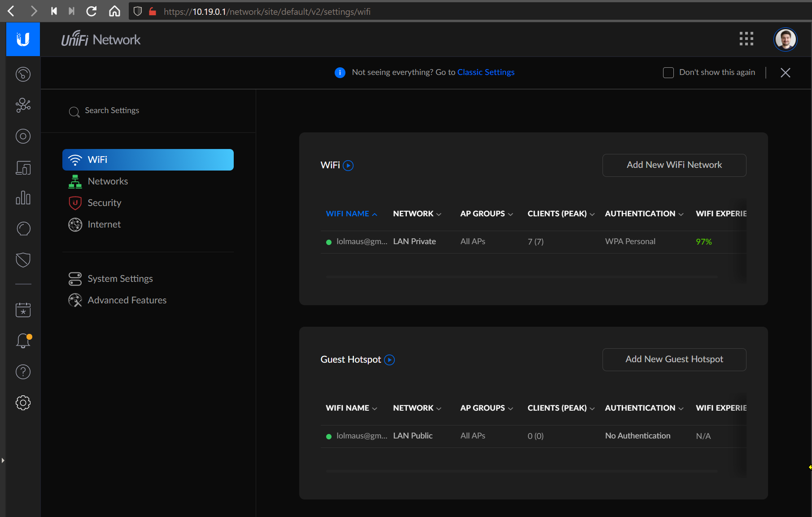Select Networks in settings menu
This screenshot has height=517, width=812.
point(108,181)
